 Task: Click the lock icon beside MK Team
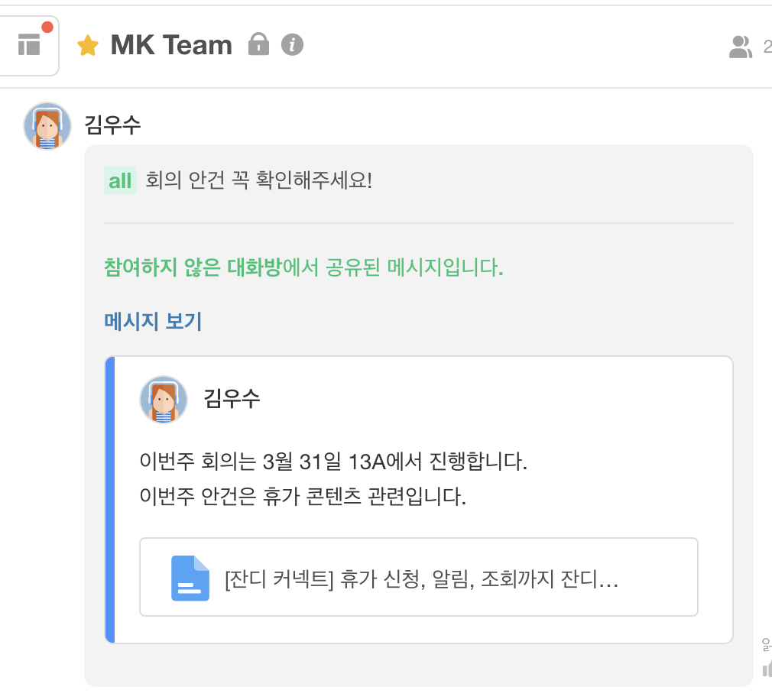pos(259,44)
